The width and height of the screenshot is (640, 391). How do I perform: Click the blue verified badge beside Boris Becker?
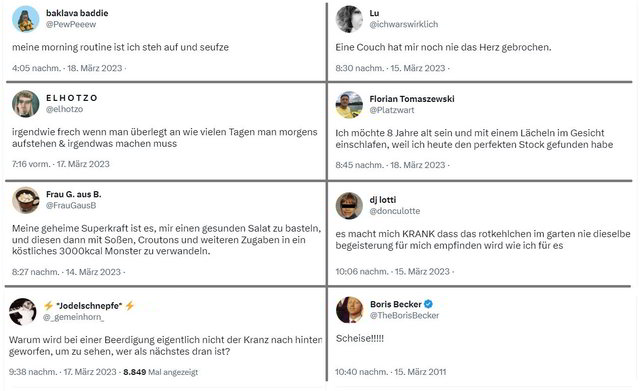click(428, 304)
